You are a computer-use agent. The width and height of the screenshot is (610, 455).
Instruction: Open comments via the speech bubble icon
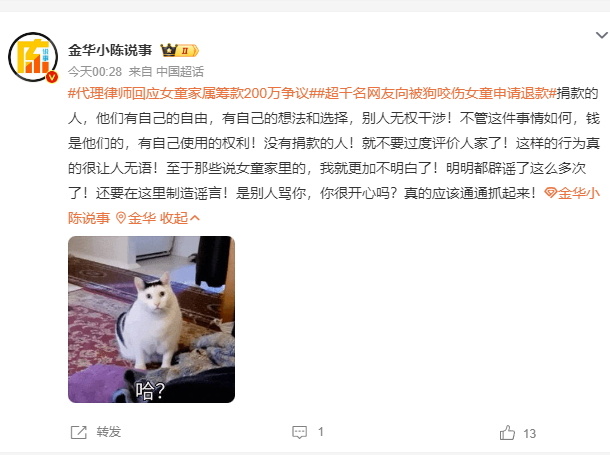[x=299, y=432]
